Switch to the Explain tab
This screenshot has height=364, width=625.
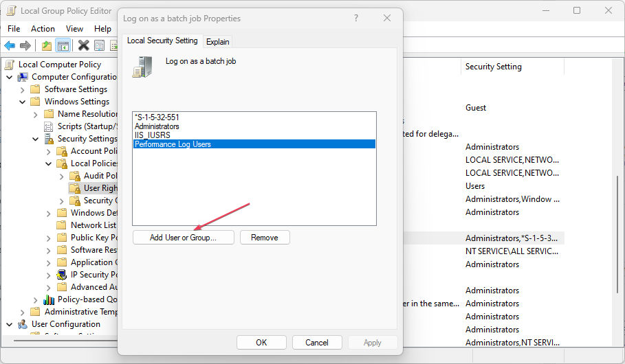[x=218, y=42]
